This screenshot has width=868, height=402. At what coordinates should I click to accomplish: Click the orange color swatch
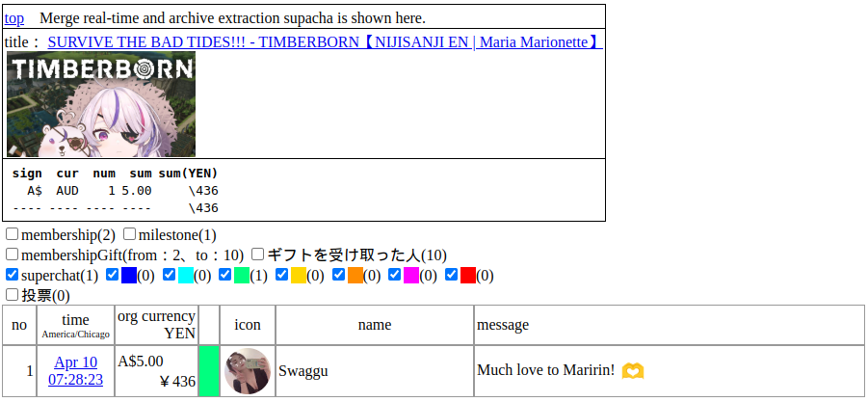coord(355,275)
